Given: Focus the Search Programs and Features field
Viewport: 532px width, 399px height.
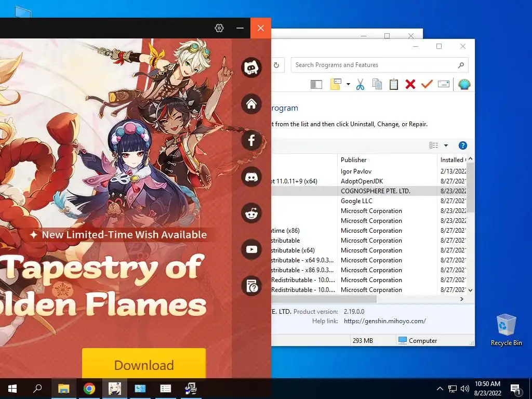Looking at the screenshot, I should pyautogui.click(x=379, y=65).
